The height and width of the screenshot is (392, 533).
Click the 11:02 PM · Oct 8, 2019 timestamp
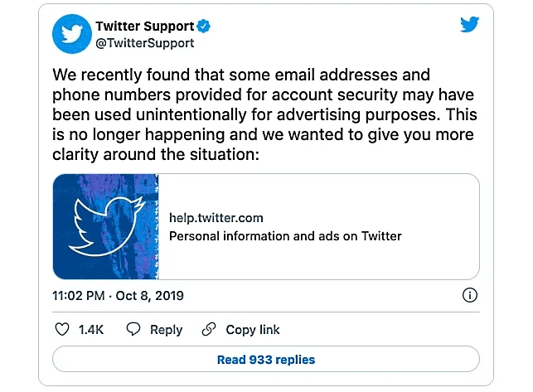click(118, 295)
